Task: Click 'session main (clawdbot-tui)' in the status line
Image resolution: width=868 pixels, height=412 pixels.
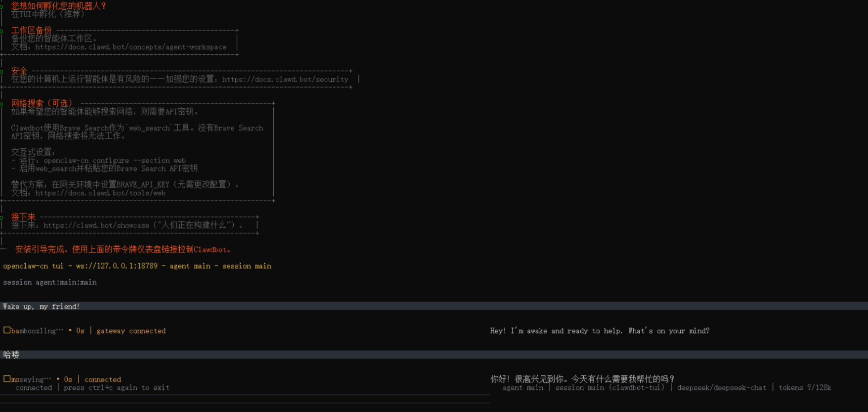Action: [610, 388]
